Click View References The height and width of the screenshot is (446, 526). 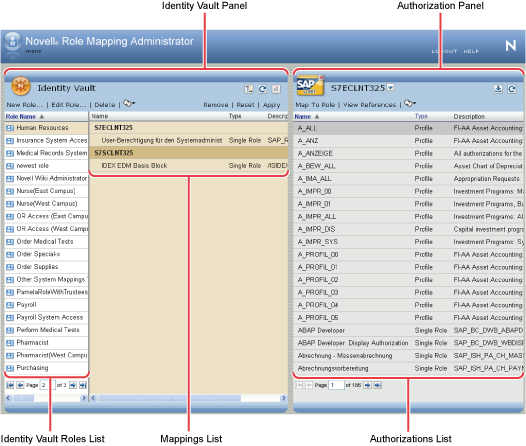coord(369,105)
